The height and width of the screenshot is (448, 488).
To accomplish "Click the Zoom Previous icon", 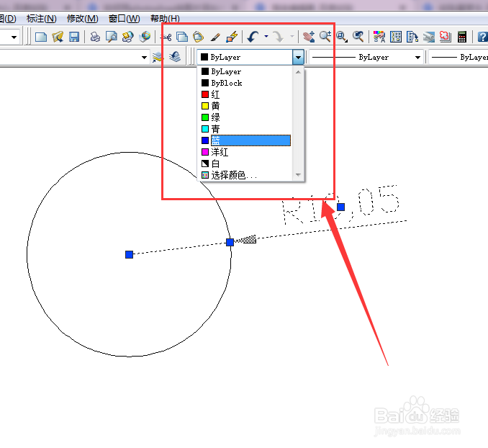I will [x=358, y=37].
